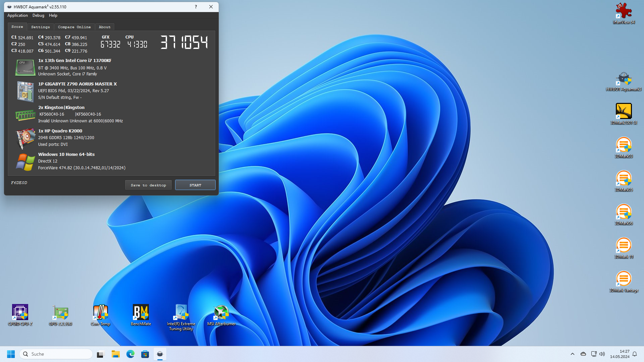Viewport: 644px width, 362px height.
Task: Click the Windows logo icon in Aquamark
Action: pyautogui.click(x=25, y=162)
